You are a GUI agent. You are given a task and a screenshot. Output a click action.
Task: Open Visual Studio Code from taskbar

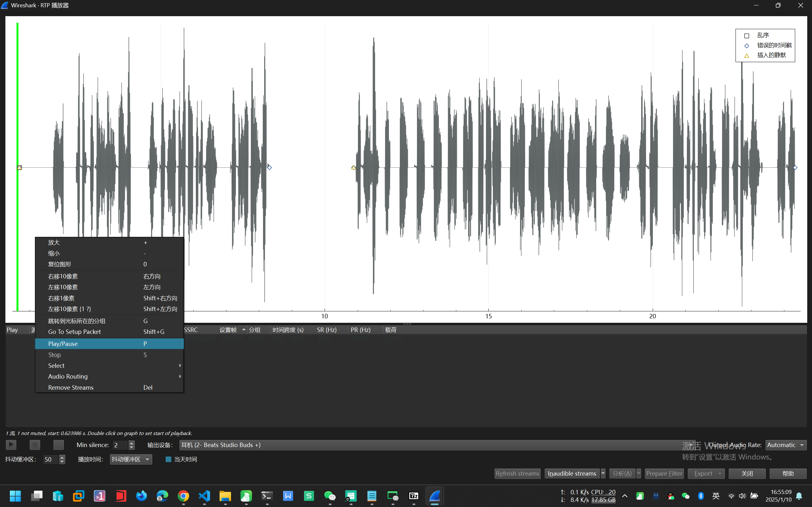pos(204,496)
